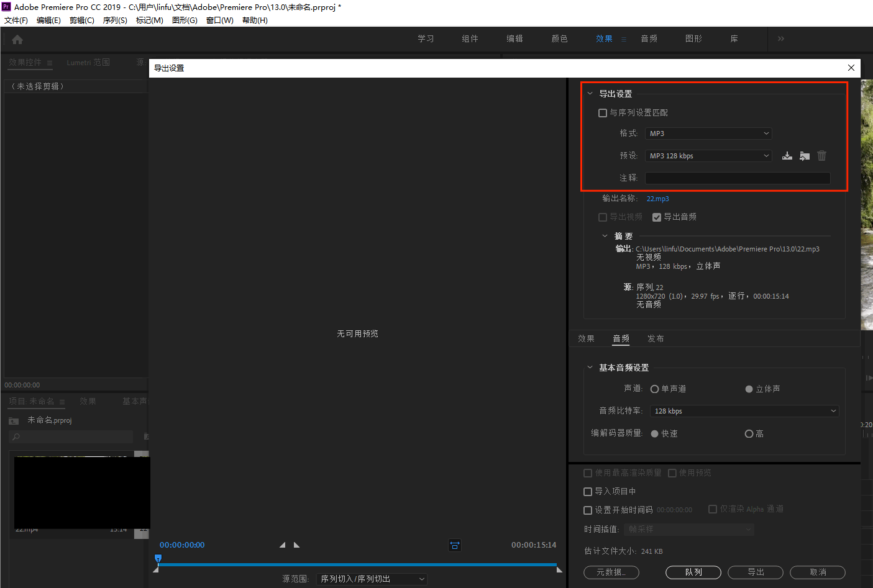873x588 pixels.
Task: Click output name link 22.mp3
Action: pyautogui.click(x=657, y=199)
